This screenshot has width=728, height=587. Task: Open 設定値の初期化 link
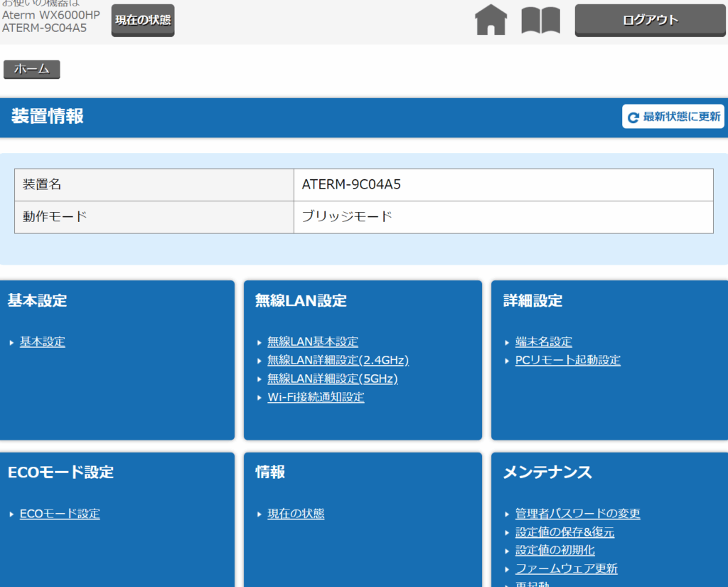pos(555,550)
